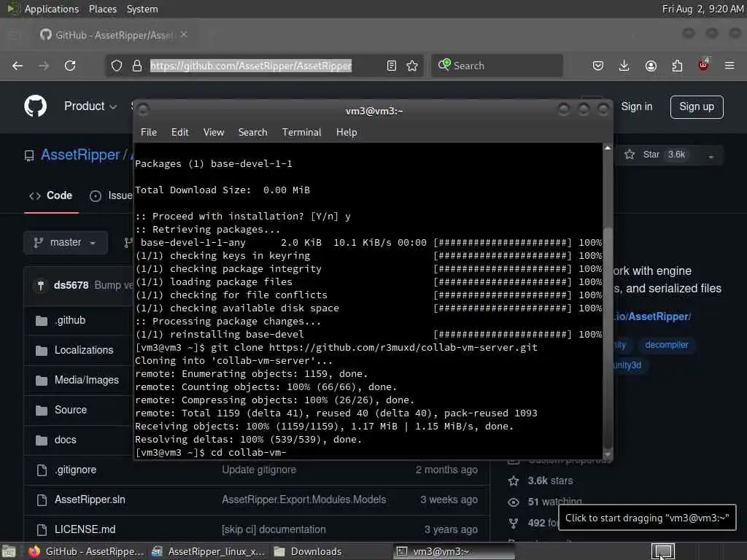Open the 'Update gitignore' commit message

click(x=259, y=470)
